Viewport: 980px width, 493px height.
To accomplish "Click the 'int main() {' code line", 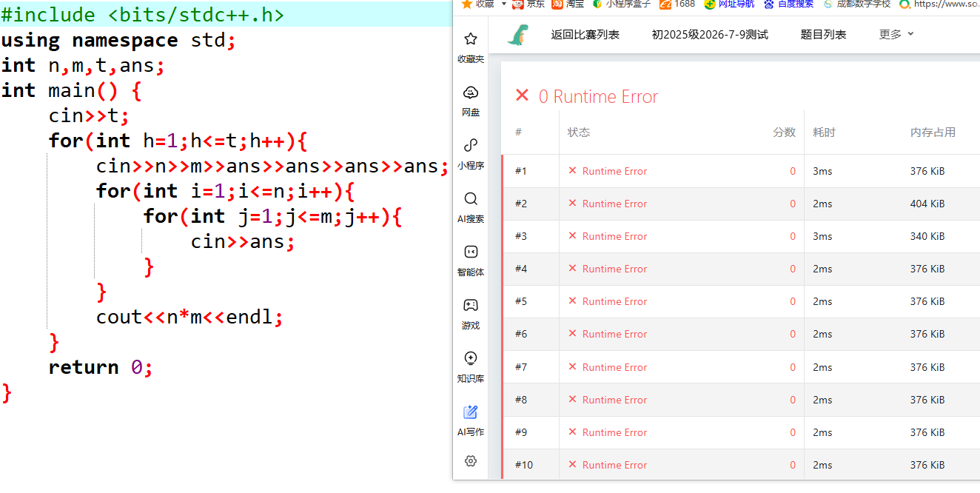I will [71, 90].
